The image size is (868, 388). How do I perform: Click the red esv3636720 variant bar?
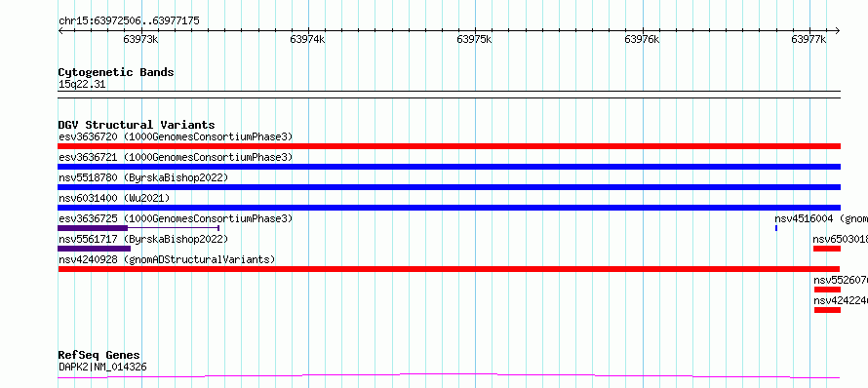pos(449,146)
